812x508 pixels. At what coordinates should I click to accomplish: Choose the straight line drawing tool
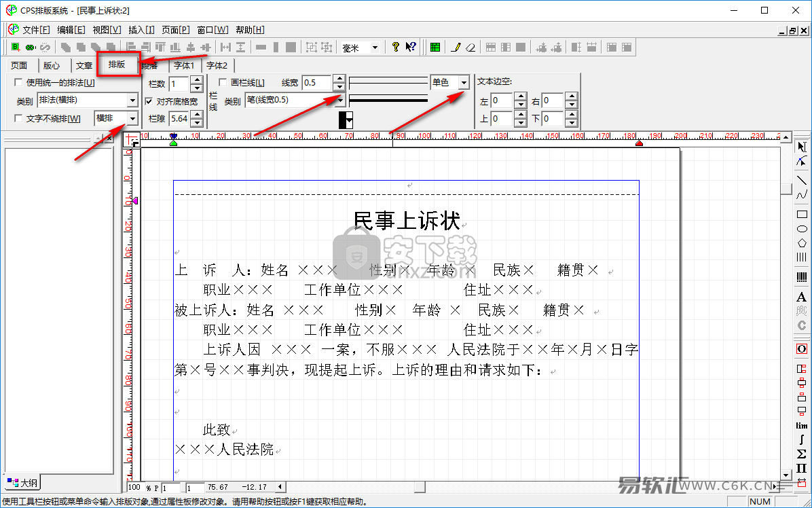click(802, 180)
